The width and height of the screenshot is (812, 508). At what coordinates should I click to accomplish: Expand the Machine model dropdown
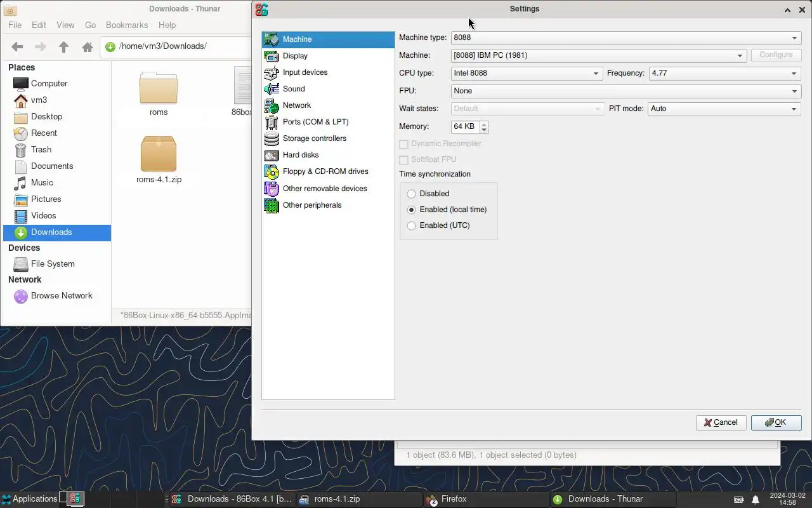tap(599, 55)
